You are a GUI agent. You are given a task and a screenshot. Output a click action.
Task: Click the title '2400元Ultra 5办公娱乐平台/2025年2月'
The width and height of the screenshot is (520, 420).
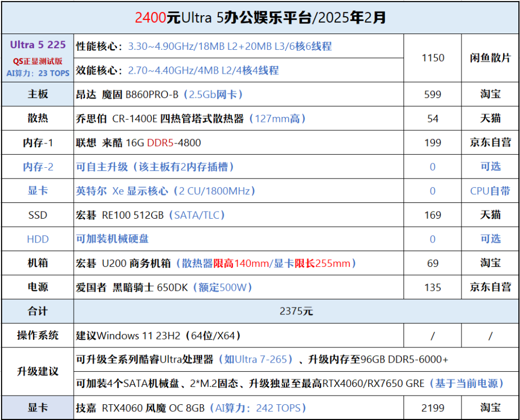point(261,17)
